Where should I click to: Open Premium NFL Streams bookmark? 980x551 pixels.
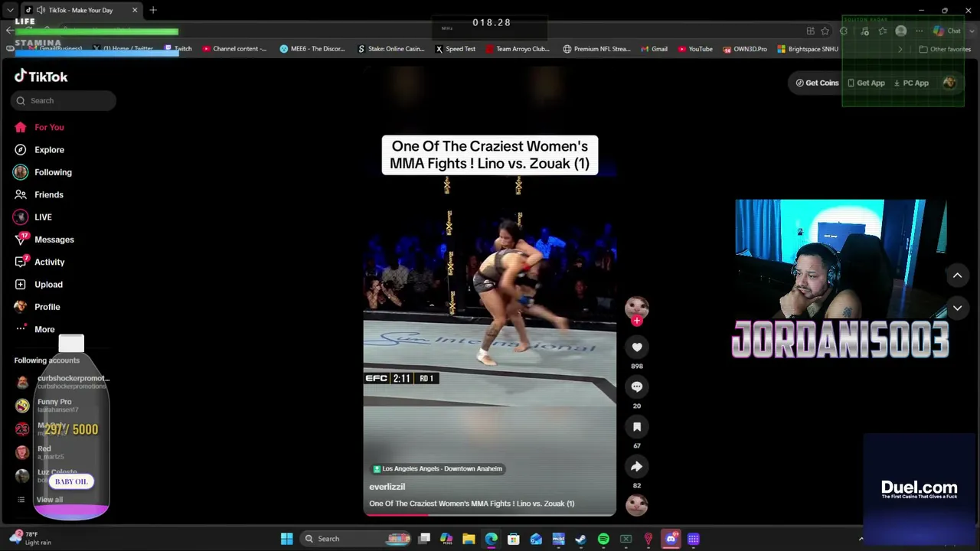[x=596, y=49]
